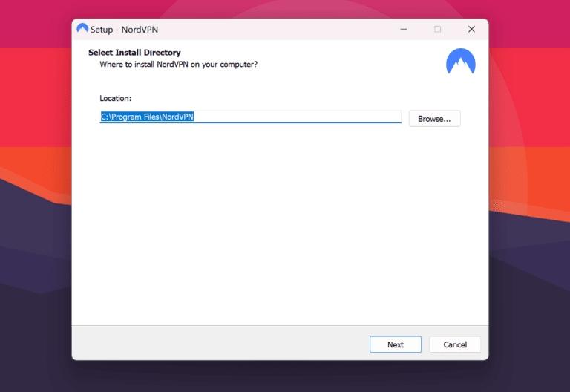Cancel the NordVPN installation
This screenshot has width=570, height=392.
(x=455, y=344)
